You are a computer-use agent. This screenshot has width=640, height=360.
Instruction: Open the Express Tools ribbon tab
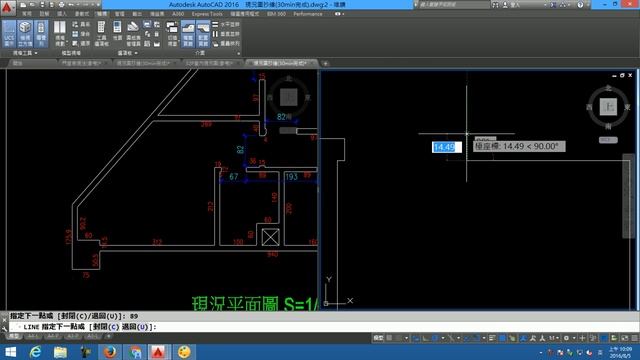[x=207, y=14]
